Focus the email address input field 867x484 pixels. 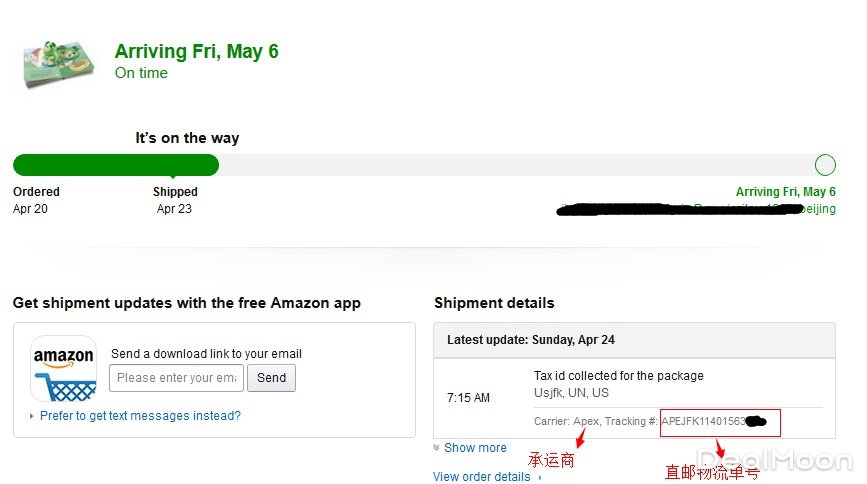(176, 378)
